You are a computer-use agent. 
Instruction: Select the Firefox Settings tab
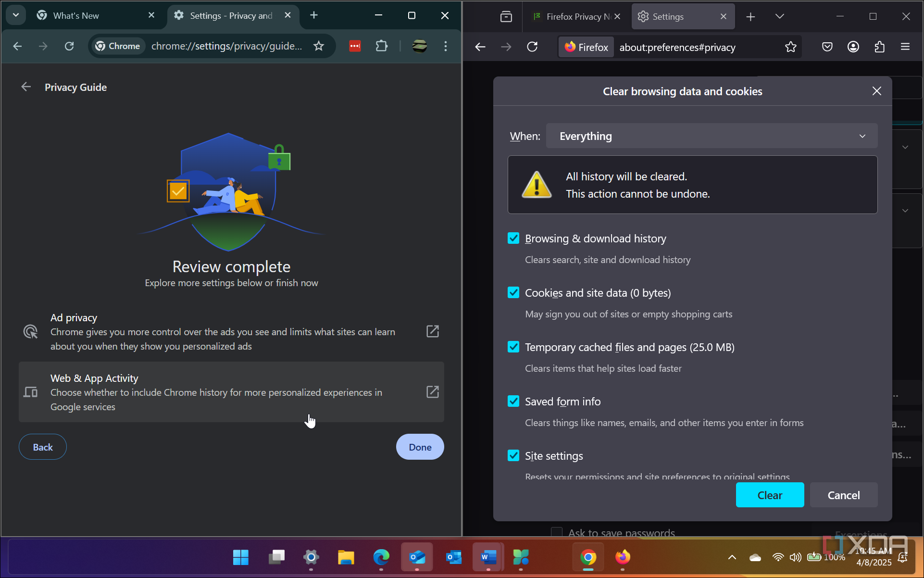click(683, 17)
